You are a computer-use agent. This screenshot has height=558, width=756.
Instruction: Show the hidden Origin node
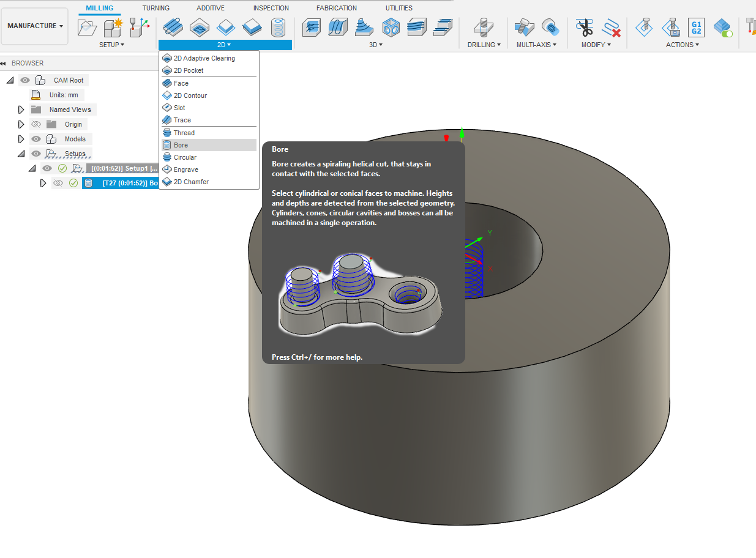coord(36,124)
